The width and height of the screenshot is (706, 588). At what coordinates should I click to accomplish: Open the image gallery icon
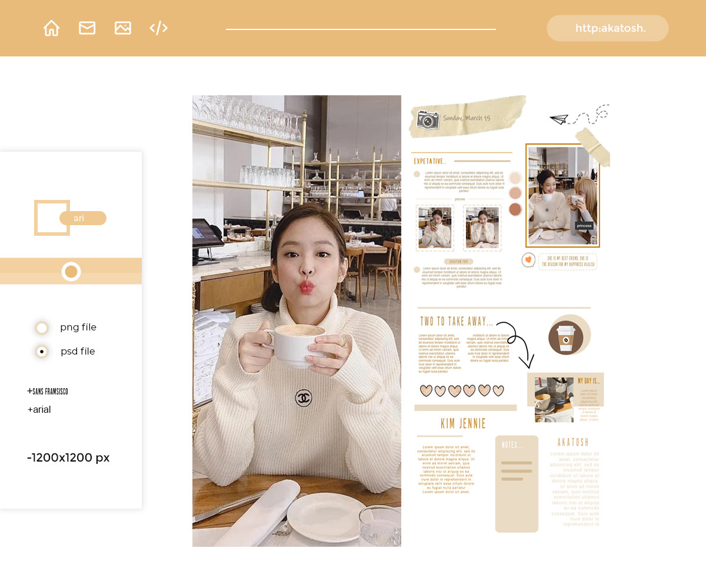tap(123, 28)
